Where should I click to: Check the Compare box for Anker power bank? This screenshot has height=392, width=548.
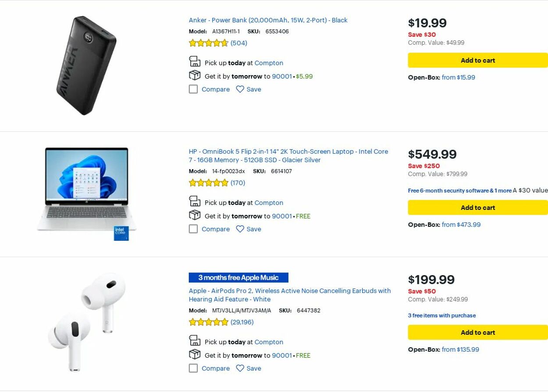click(x=193, y=89)
